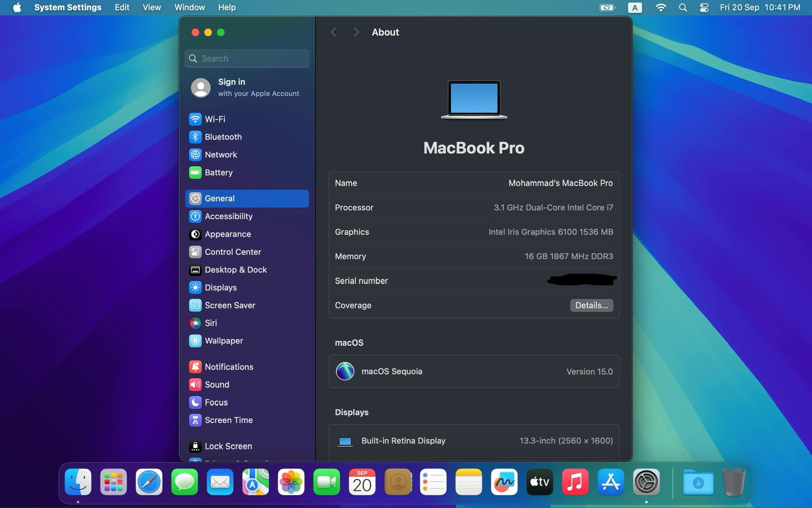Open Bluetooth settings pane

(247, 137)
